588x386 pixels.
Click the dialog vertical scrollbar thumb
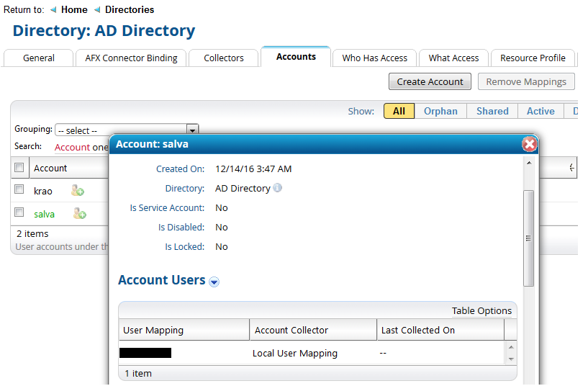(529, 238)
